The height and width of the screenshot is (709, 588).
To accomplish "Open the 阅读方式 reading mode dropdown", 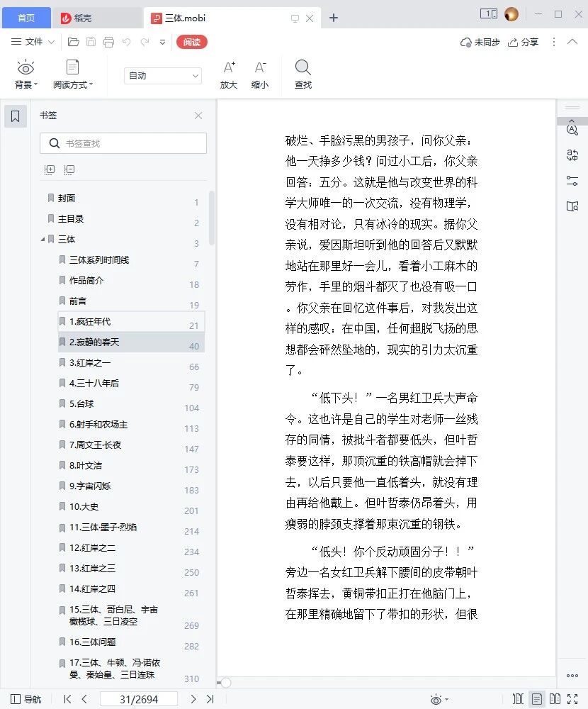I will tap(73, 74).
